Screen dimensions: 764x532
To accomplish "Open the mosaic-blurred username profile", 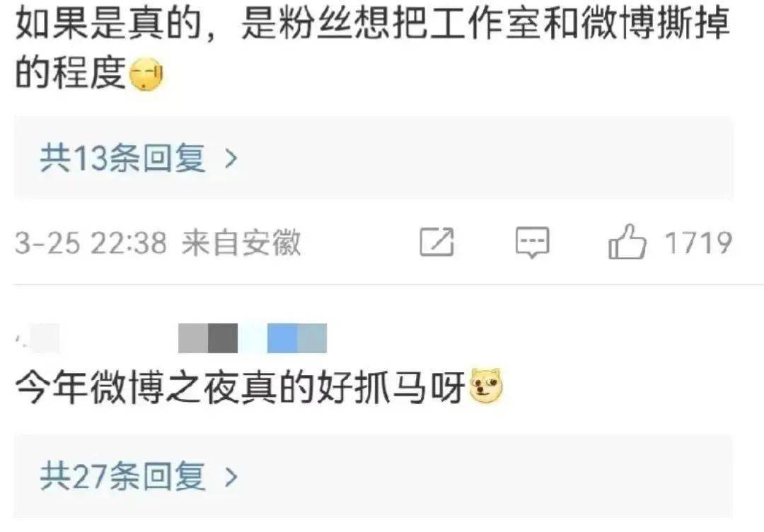I will (x=253, y=337).
